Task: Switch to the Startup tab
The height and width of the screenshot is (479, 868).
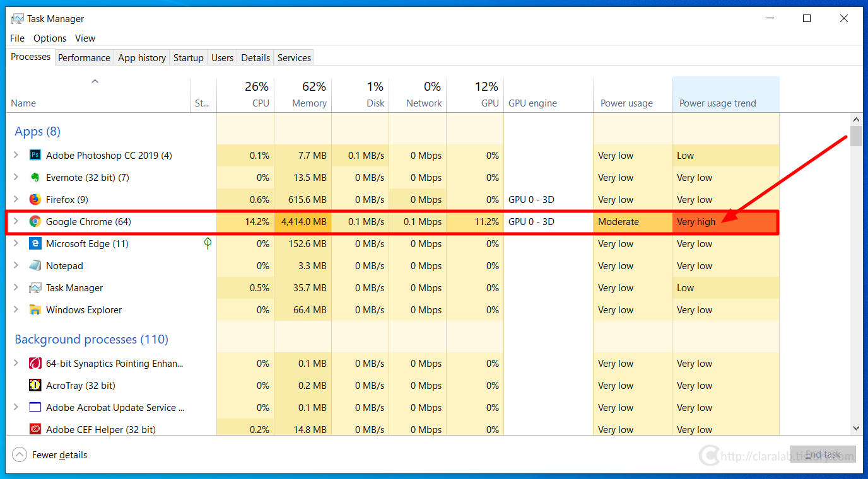Action: click(188, 57)
